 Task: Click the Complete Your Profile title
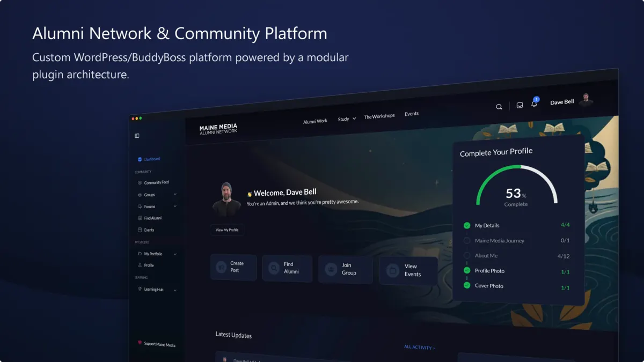pos(496,152)
